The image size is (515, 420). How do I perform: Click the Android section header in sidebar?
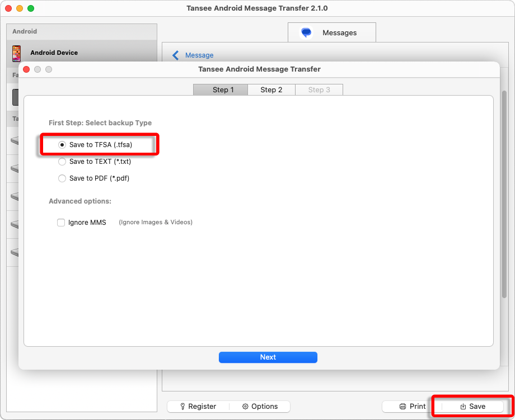(82, 32)
